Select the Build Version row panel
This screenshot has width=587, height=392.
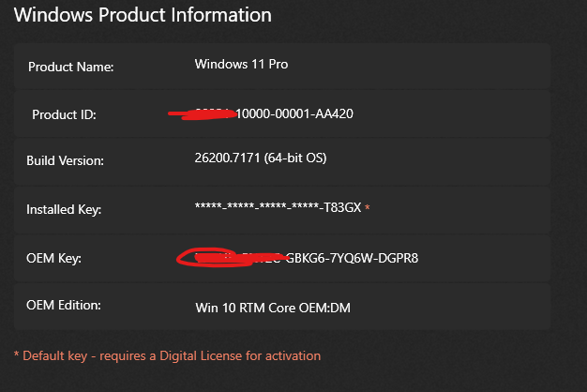(x=282, y=161)
